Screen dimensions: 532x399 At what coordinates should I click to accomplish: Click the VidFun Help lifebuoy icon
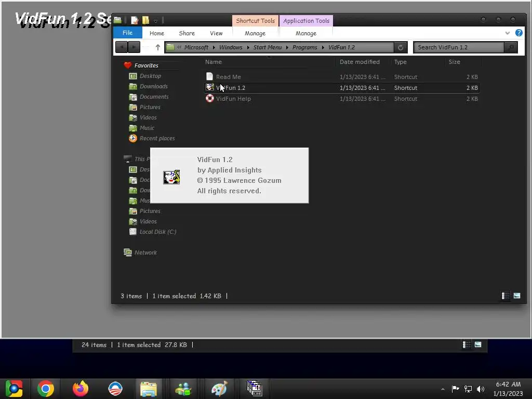coord(210,98)
